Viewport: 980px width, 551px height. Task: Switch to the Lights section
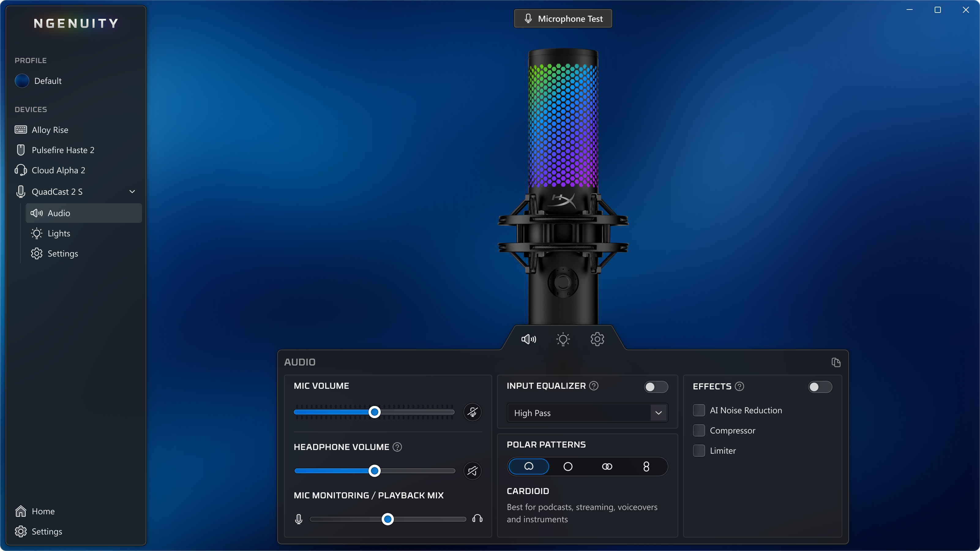click(x=59, y=233)
